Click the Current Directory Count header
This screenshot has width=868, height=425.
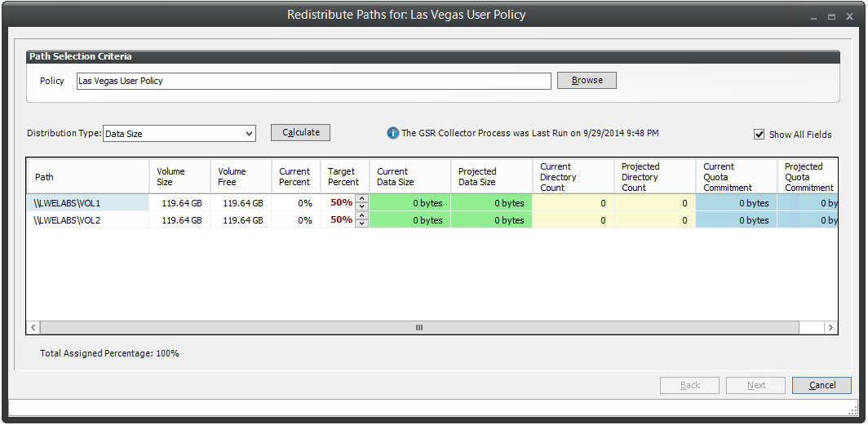573,176
